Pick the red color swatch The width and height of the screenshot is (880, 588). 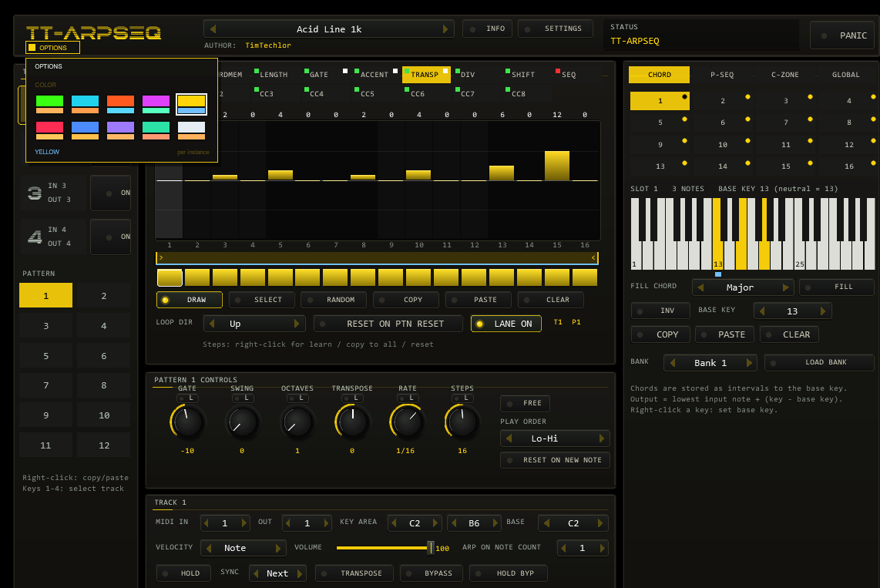(49, 130)
